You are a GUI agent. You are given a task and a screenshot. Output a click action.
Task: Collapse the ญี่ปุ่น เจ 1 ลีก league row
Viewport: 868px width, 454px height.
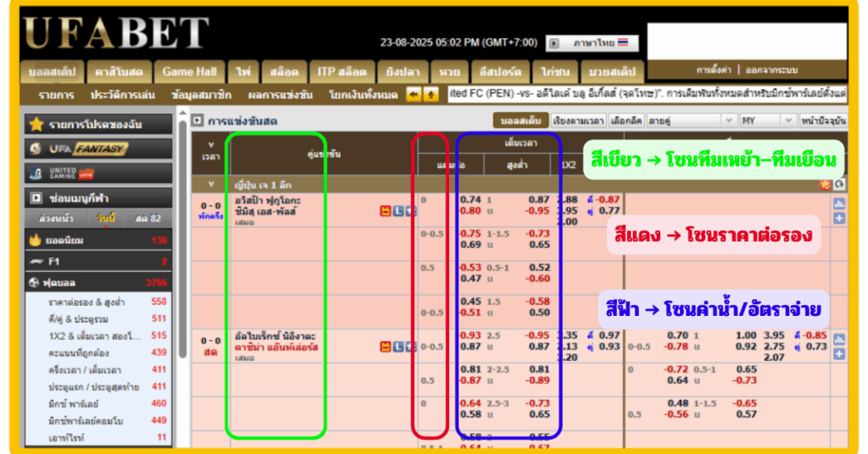click(x=211, y=185)
